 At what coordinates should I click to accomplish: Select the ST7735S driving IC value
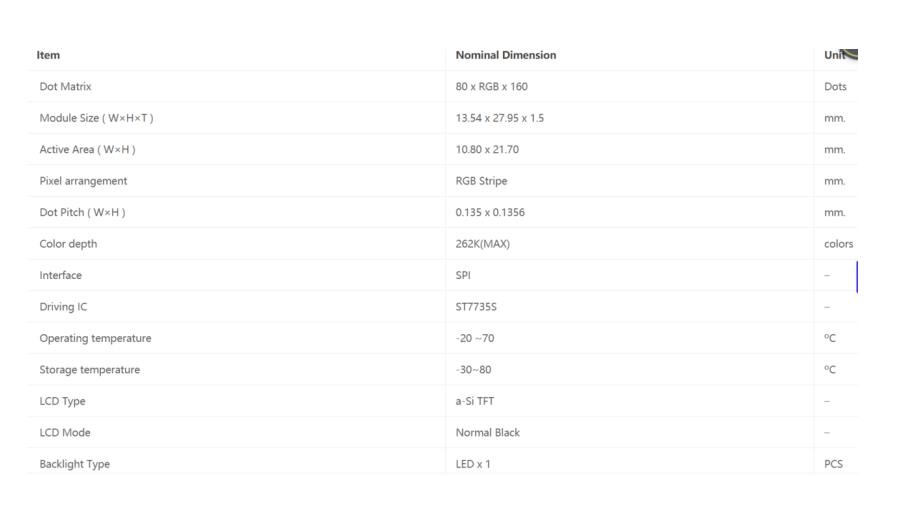(476, 307)
